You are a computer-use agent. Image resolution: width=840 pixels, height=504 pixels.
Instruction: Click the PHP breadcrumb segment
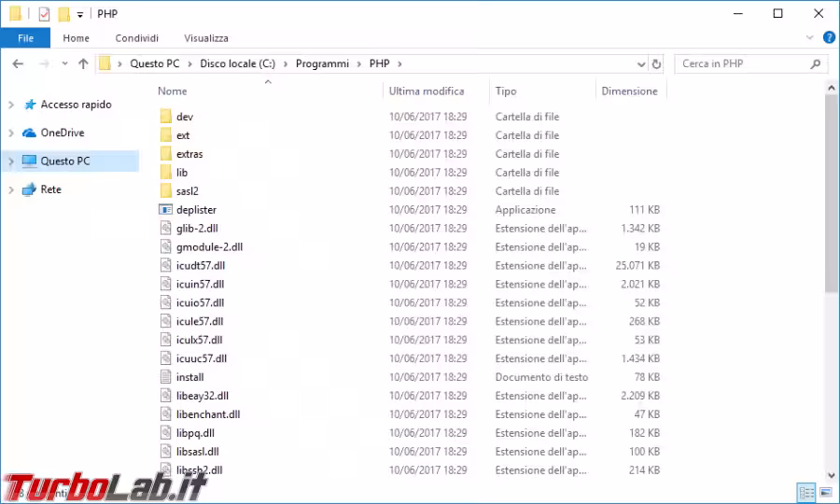click(379, 63)
